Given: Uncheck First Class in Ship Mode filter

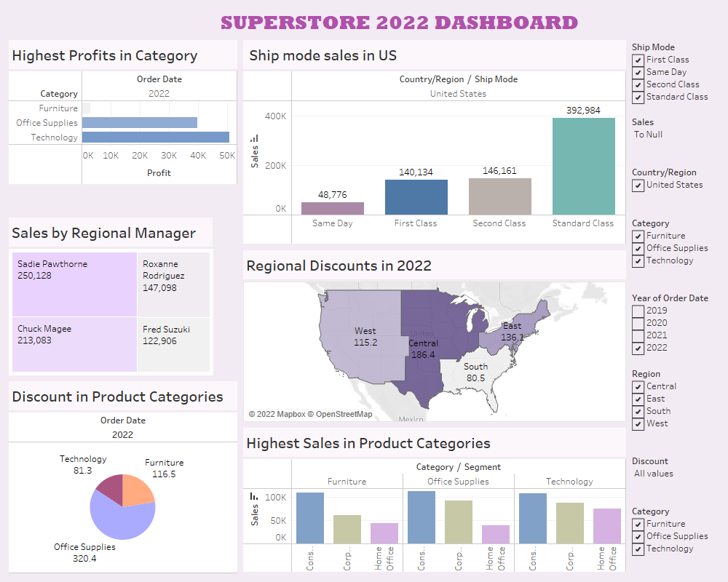Looking at the screenshot, I should [x=638, y=60].
